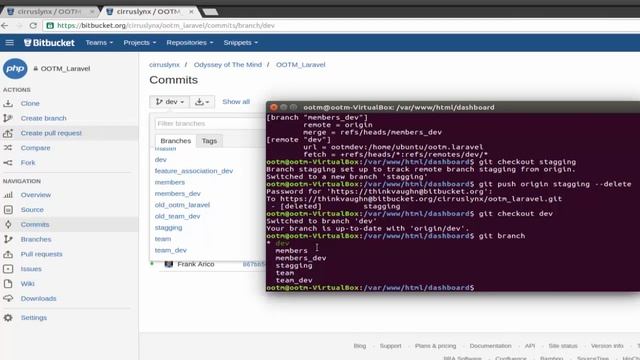Select the dev branch in list
The image size is (640, 360).
point(160,160)
